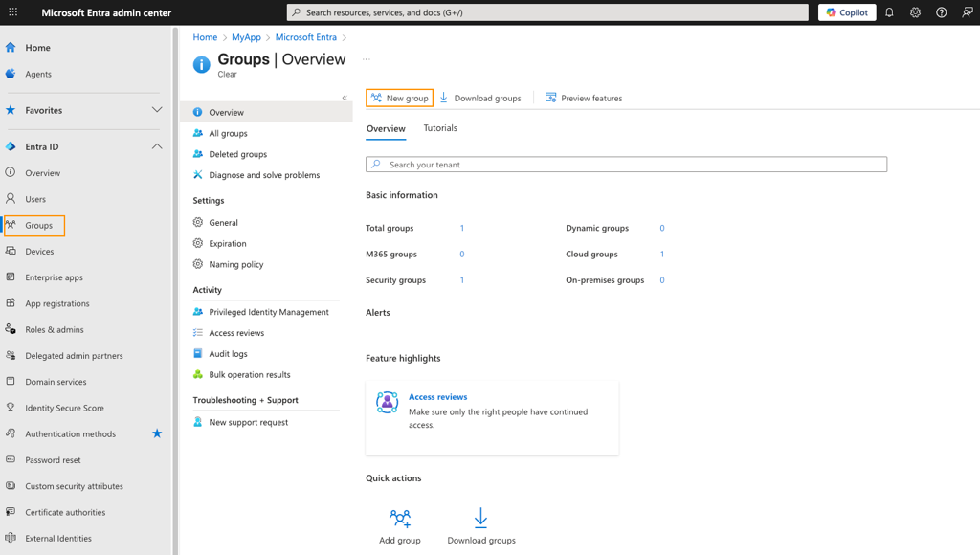Click the Total groups count
The height and width of the screenshot is (555, 980).
[462, 228]
